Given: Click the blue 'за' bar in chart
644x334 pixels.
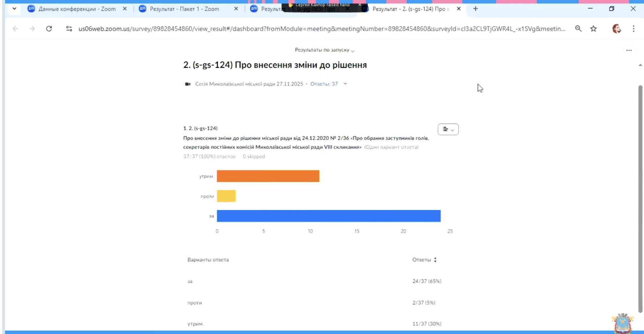Looking at the screenshot, I should tap(329, 216).
